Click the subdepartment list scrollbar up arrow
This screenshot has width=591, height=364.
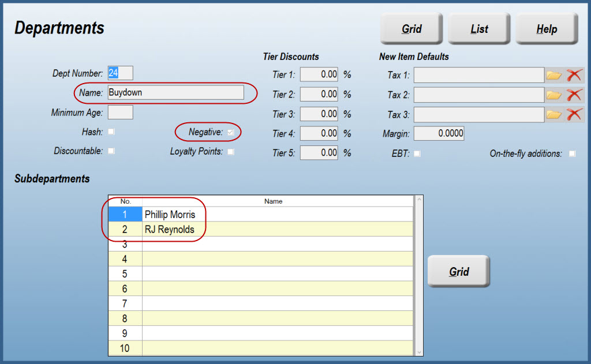coord(419,200)
